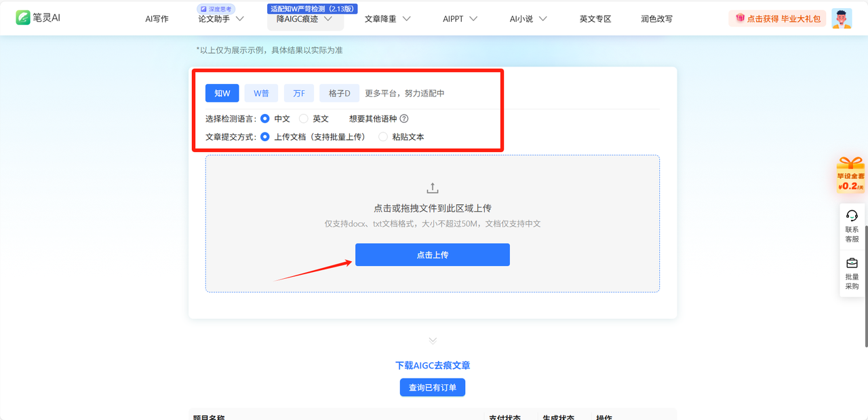Click the 更多平台，努力适配中 text
868x420 pixels.
pos(405,93)
